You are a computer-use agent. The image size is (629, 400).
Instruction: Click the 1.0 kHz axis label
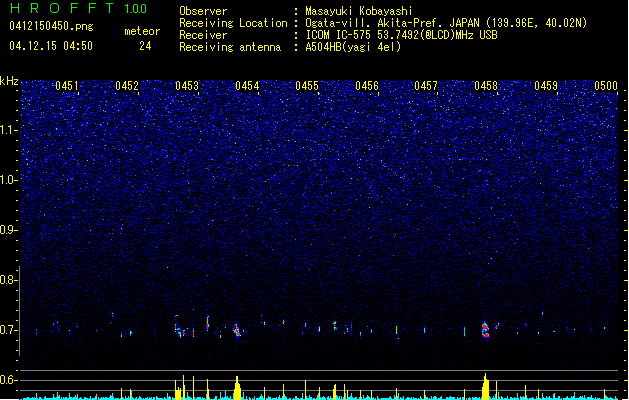(x=9, y=180)
